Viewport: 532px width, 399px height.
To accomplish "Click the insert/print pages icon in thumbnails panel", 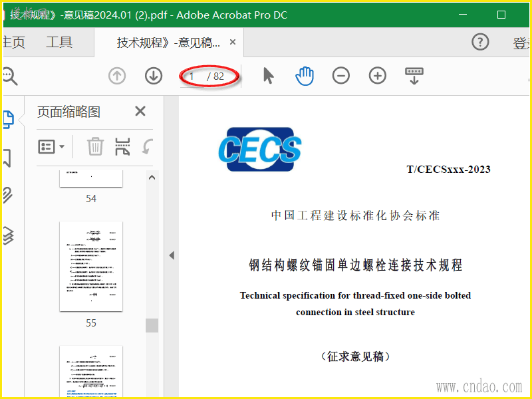I will tap(122, 146).
